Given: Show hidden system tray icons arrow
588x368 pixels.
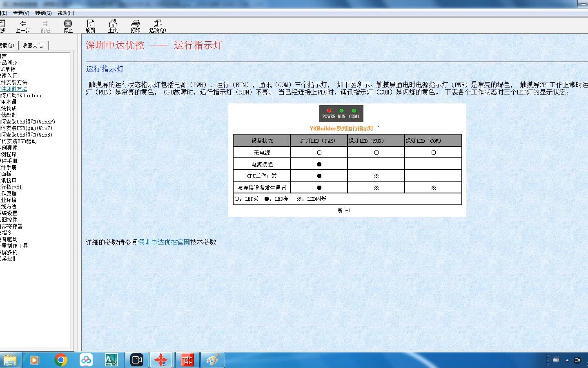Looking at the screenshot, I should coord(567,360).
